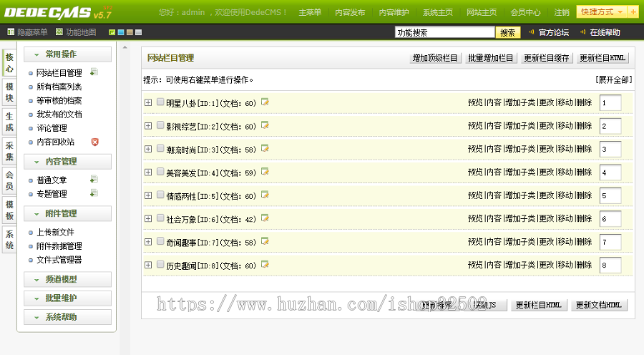Check the box for 明星八卦
Screen dimensions: 644x355
(x=160, y=102)
